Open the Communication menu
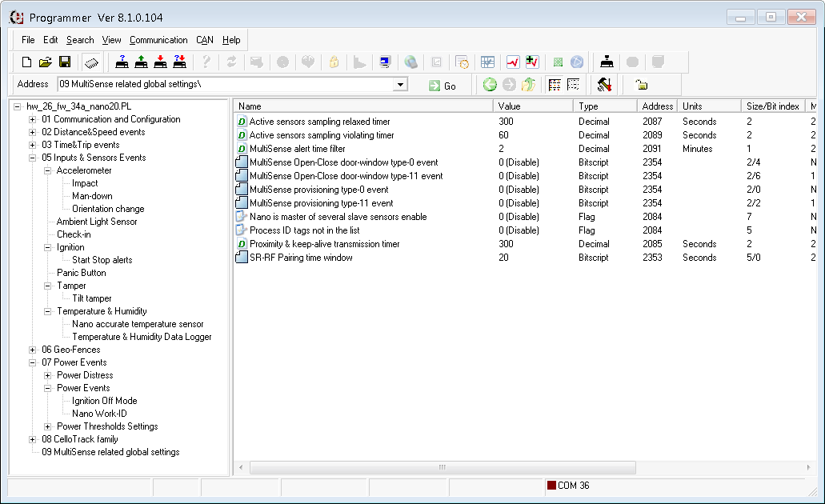825x504 pixels. (158, 40)
